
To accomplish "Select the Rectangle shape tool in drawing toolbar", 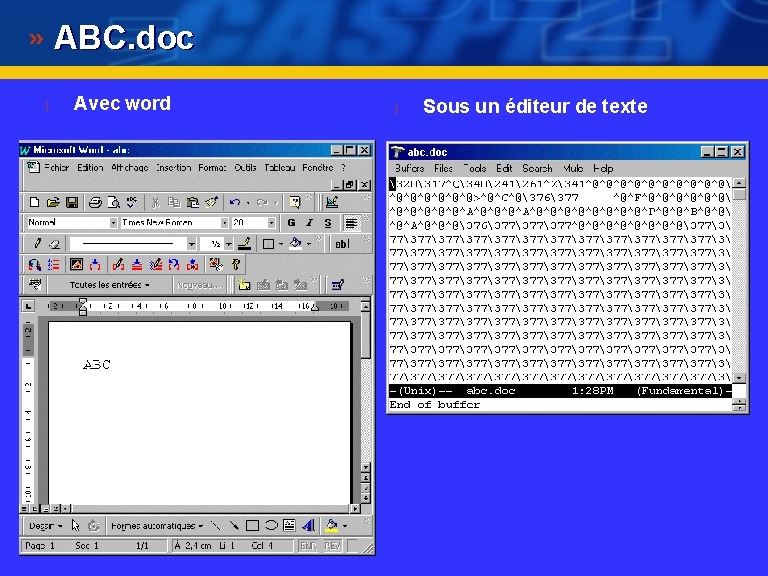I will click(252, 525).
